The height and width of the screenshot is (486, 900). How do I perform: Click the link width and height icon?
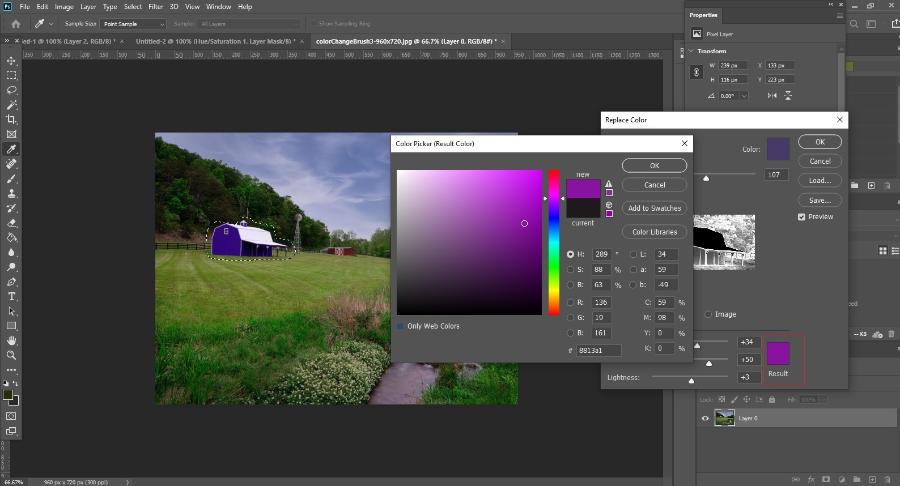point(696,73)
